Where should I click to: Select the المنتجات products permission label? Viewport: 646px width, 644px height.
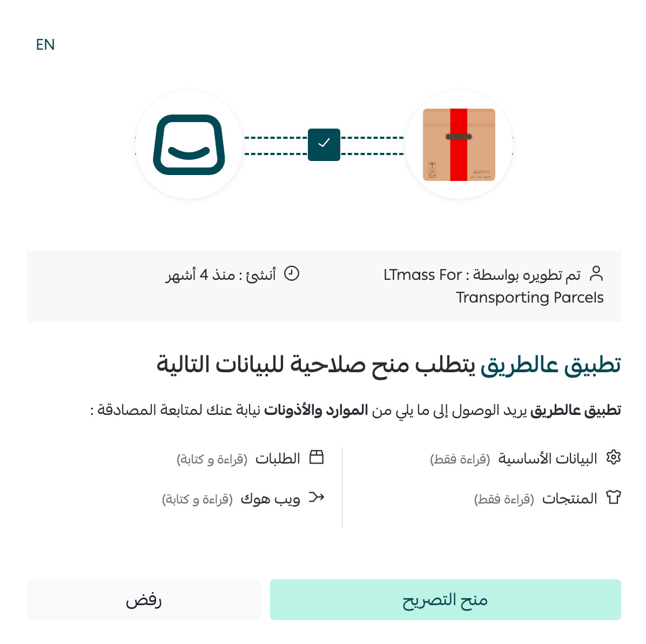click(x=569, y=499)
